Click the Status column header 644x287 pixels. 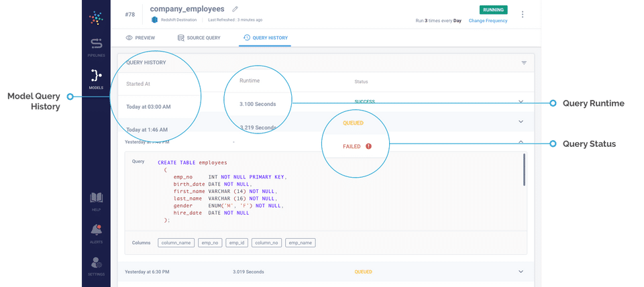361,82
